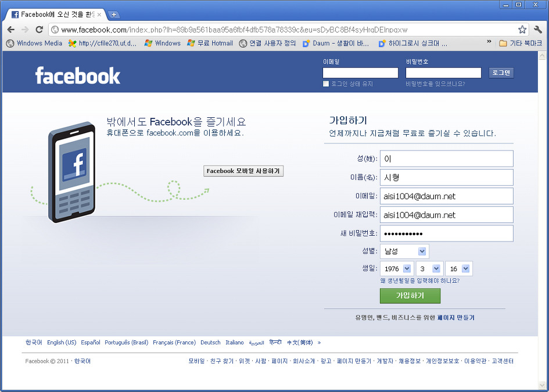Open the 기타 북마크 folder
Viewport: 549px width, 392px height.
pyautogui.click(x=521, y=44)
